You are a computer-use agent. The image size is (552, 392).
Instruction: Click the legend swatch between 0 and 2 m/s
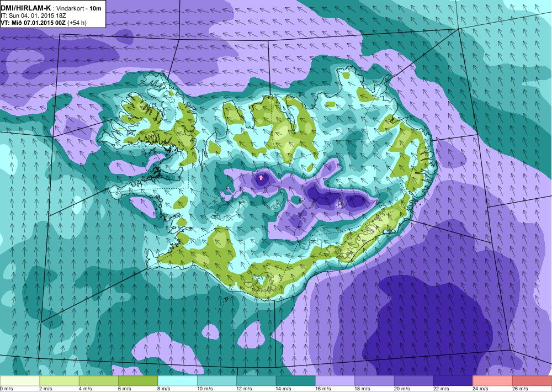coord(20,381)
